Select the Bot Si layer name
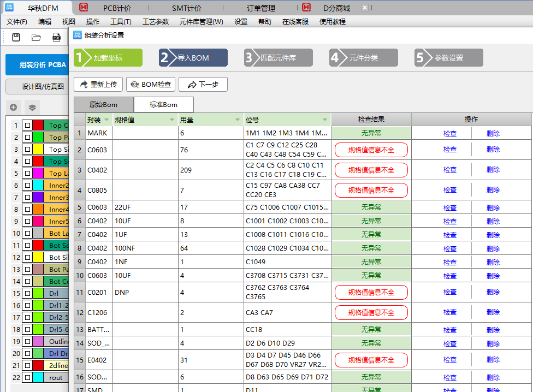 pyautogui.click(x=56, y=258)
